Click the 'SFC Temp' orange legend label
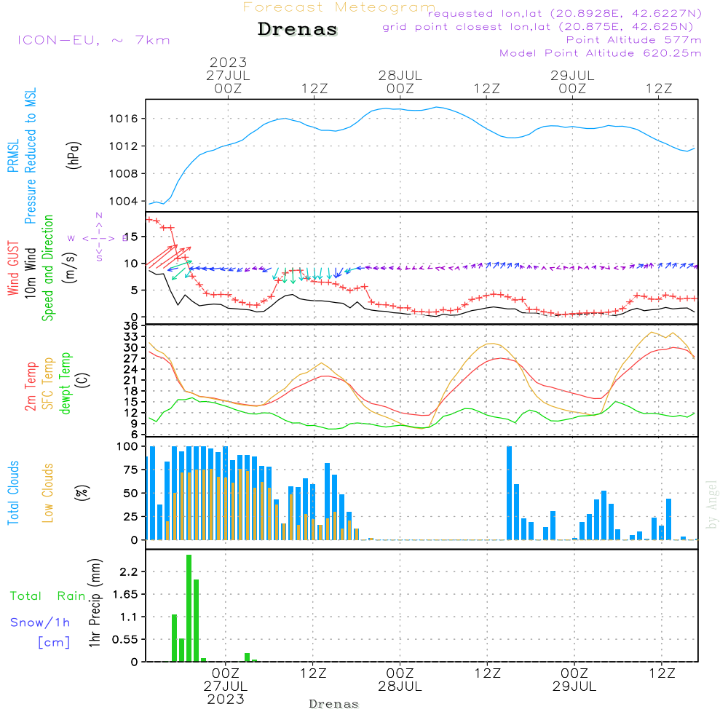The width and height of the screenshot is (728, 728). tap(48, 384)
